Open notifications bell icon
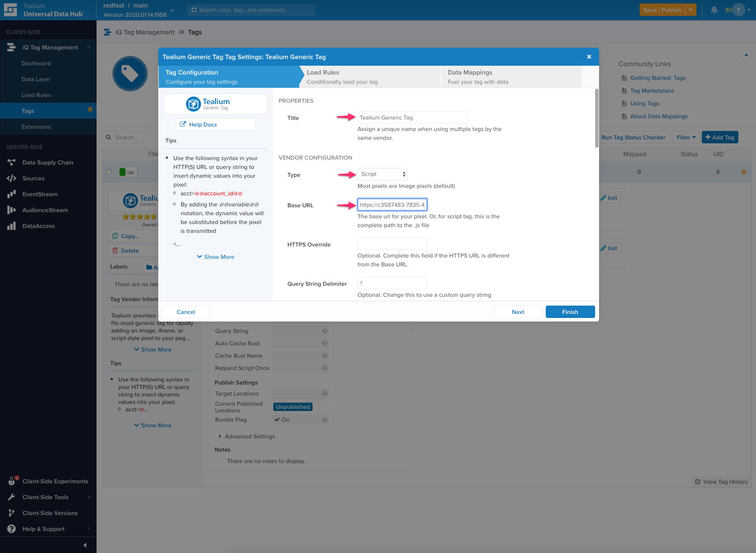The width and height of the screenshot is (756, 553). pyautogui.click(x=714, y=10)
